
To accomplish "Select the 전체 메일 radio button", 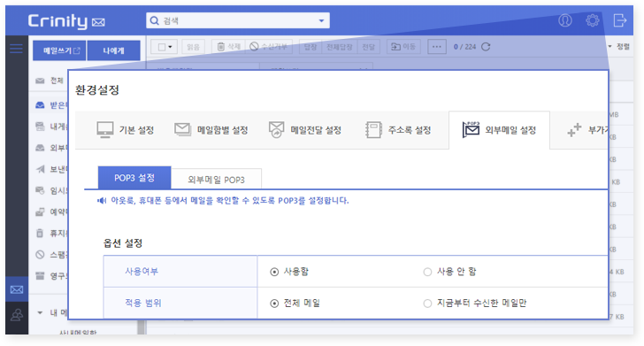I will [x=274, y=304].
